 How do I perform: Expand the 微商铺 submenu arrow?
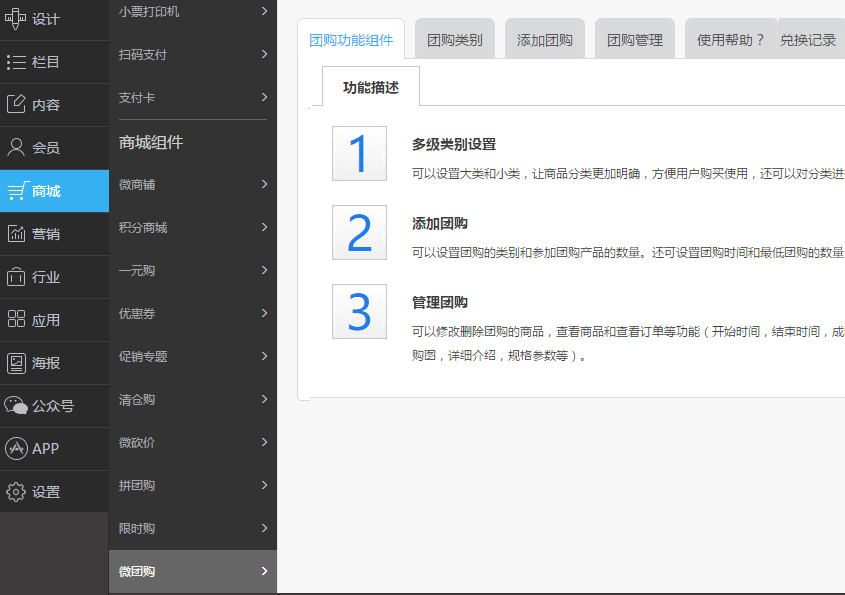(264, 184)
